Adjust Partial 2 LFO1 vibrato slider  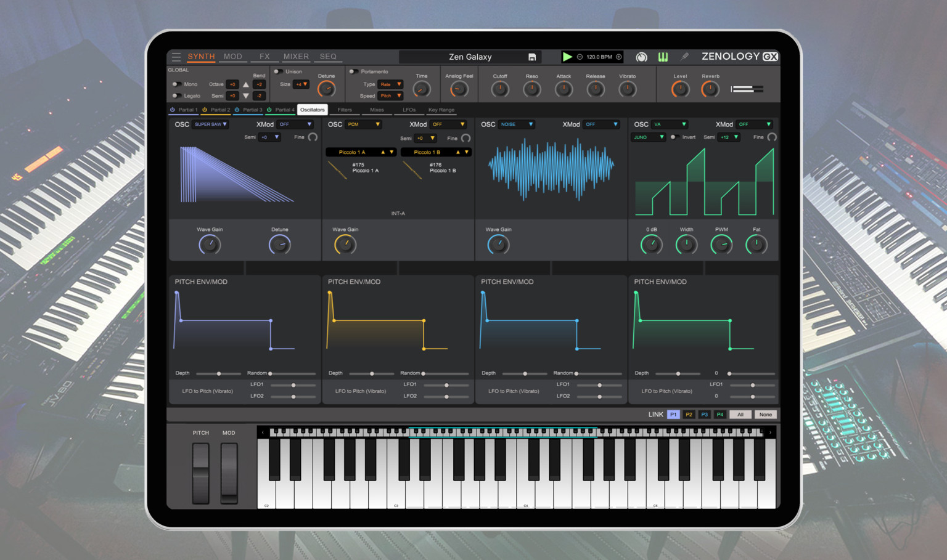coord(446,385)
